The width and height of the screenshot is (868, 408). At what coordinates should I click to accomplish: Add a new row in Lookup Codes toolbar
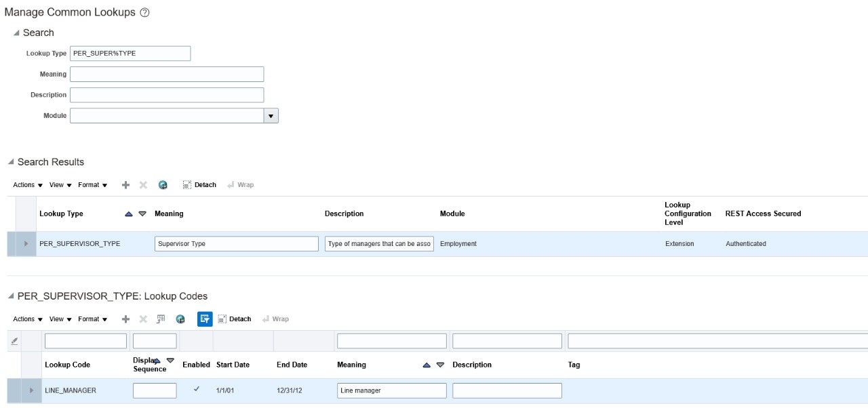pyautogui.click(x=125, y=319)
